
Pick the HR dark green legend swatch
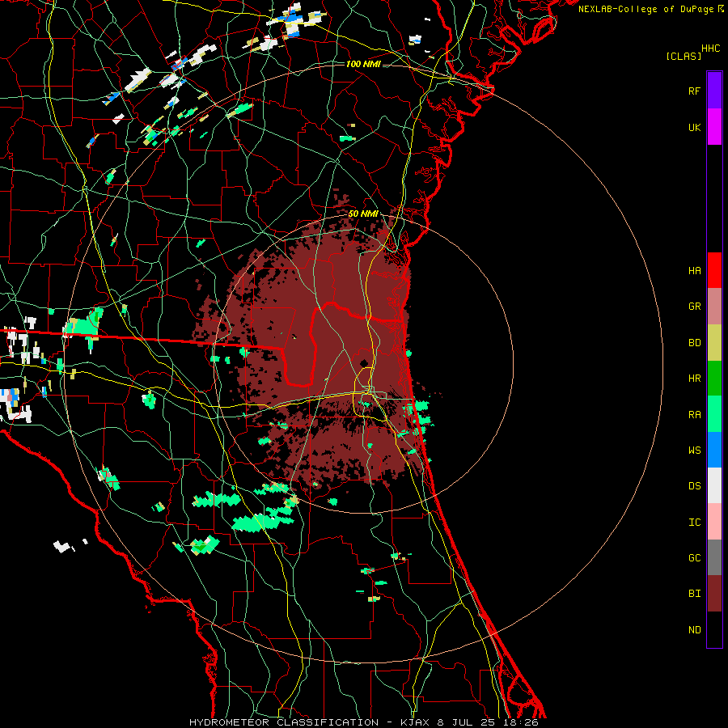point(714,379)
